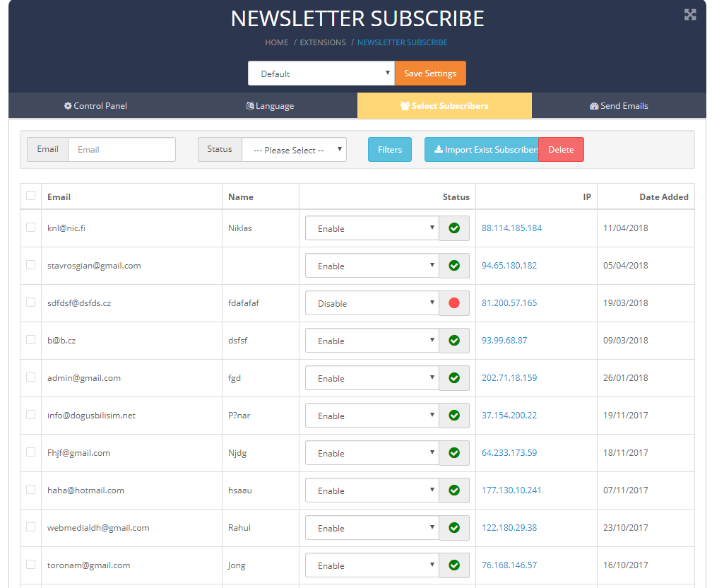Click green check icon for webmedialdh@gmail.com row
This screenshot has width=712, height=588.
click(454, 528)
